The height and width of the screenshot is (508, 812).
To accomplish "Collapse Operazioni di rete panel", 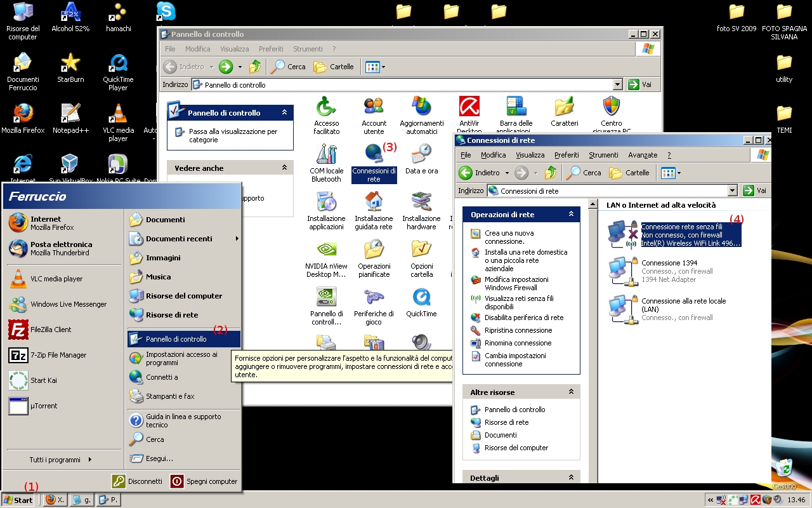I will 571,215.
